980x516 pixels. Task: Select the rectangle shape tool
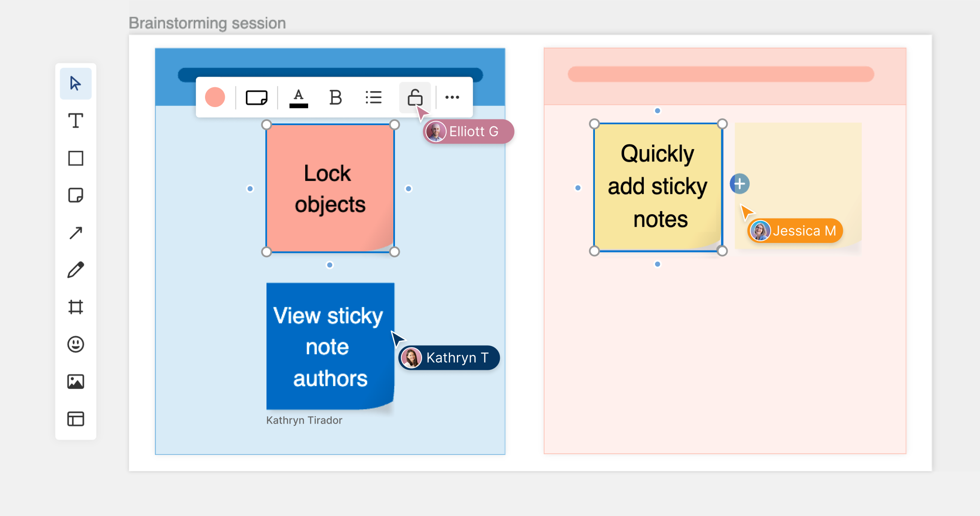76,158
